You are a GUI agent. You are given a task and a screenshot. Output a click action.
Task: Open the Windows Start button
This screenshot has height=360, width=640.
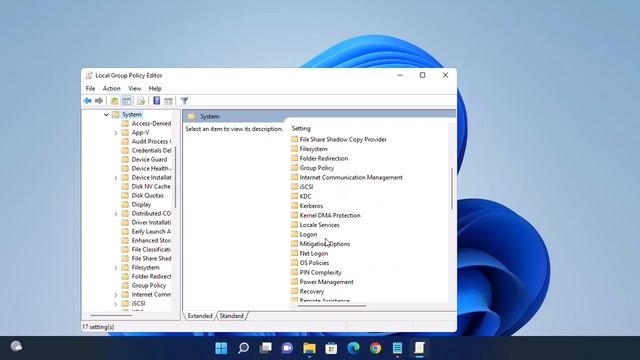(x=221, y=348)
